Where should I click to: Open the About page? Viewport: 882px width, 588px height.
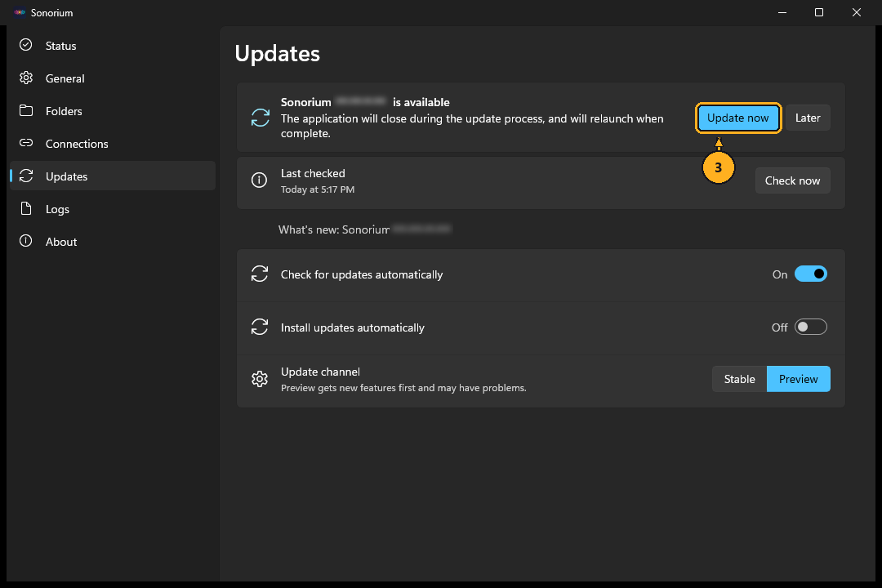tap(113, 242)
